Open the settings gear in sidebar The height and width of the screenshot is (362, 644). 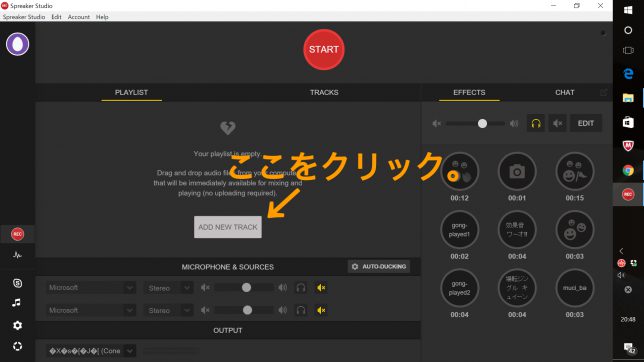click(x=17, y=325)
